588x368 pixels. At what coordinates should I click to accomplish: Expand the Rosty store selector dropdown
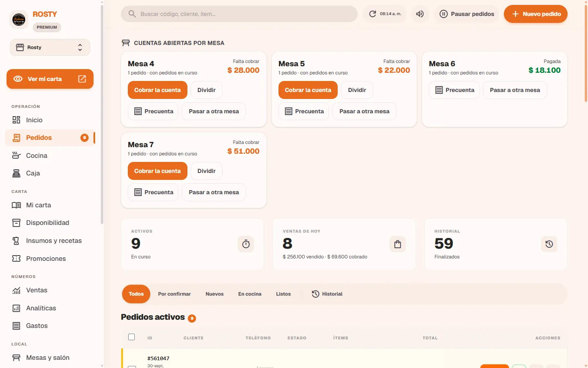50,47
